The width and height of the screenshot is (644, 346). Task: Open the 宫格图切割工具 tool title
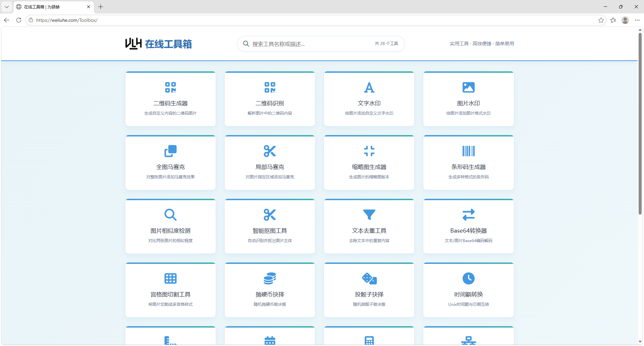[x=170, y=294]
